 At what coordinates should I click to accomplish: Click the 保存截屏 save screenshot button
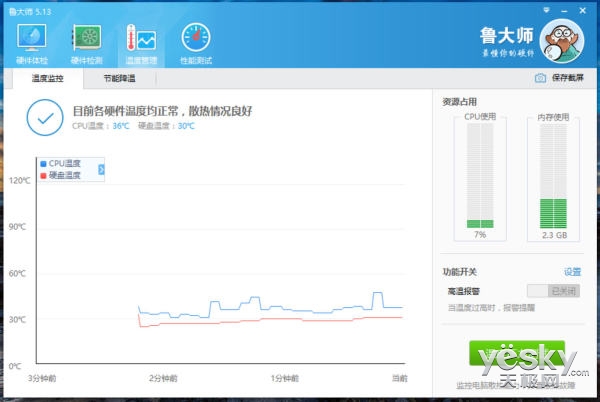pyautogui.click(x=559, y=78)
